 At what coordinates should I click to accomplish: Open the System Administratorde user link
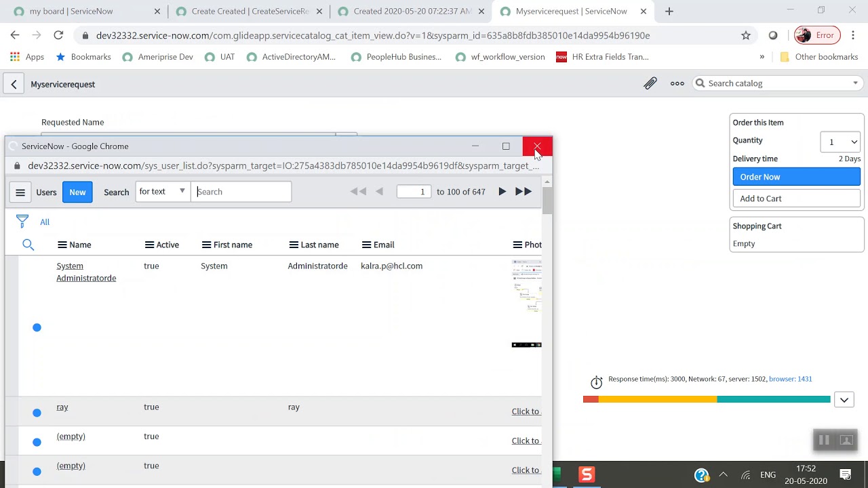click(86, 272)
